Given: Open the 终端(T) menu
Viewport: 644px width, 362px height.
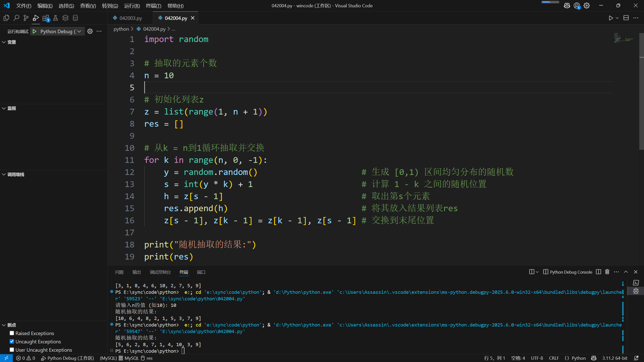Looking at the screenshot, I should tap(154, 6).
